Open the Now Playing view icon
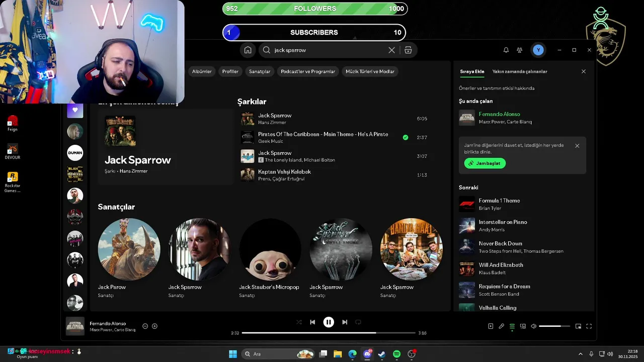 pos(491,326)
